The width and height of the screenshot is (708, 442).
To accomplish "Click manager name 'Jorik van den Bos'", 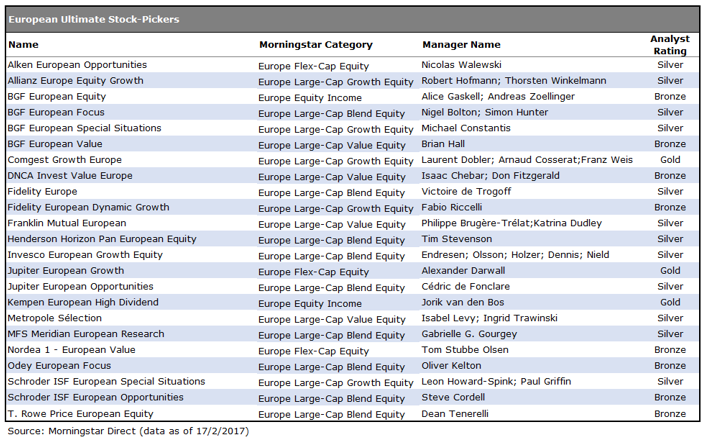I will [463, 302].
